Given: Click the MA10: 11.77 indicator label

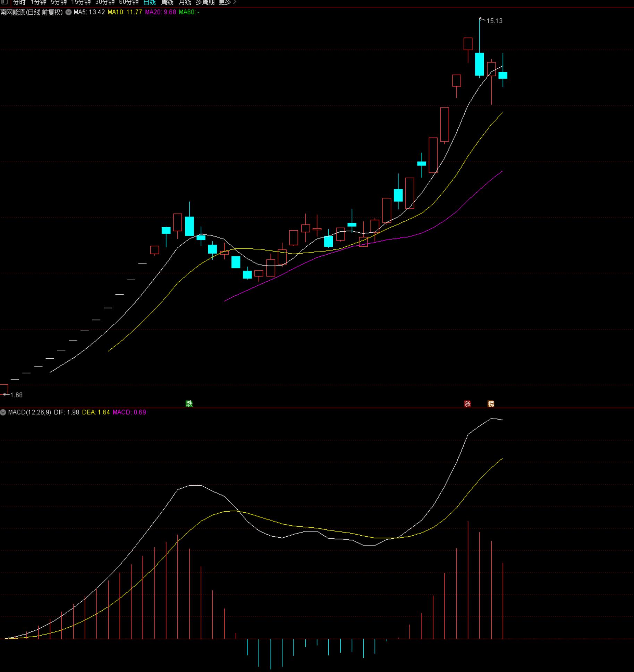Looking at the screenshot, I should pyautogui.click(x=125, y=12).
